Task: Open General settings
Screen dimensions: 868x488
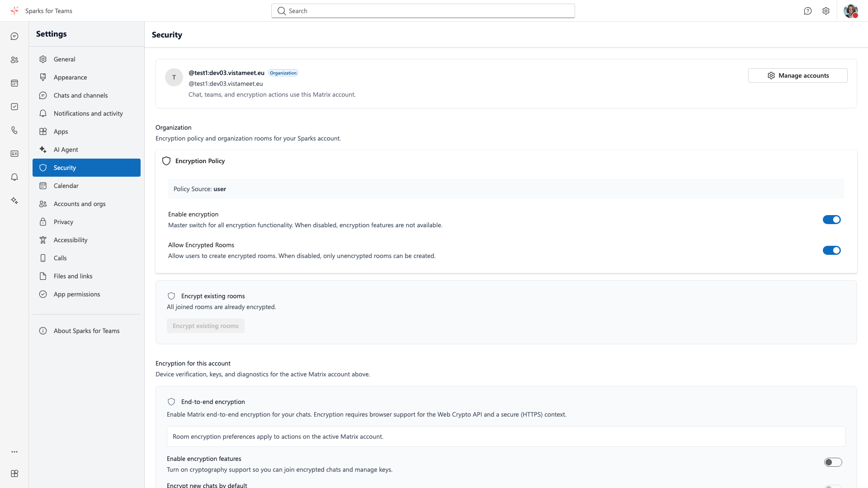Action: point(86,59)
